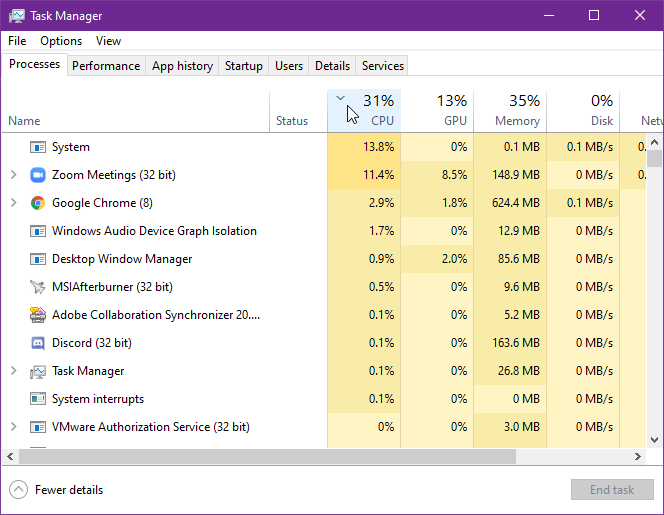
Task: Expand the Google Chrome (8) group
Action: click(14, 202)
